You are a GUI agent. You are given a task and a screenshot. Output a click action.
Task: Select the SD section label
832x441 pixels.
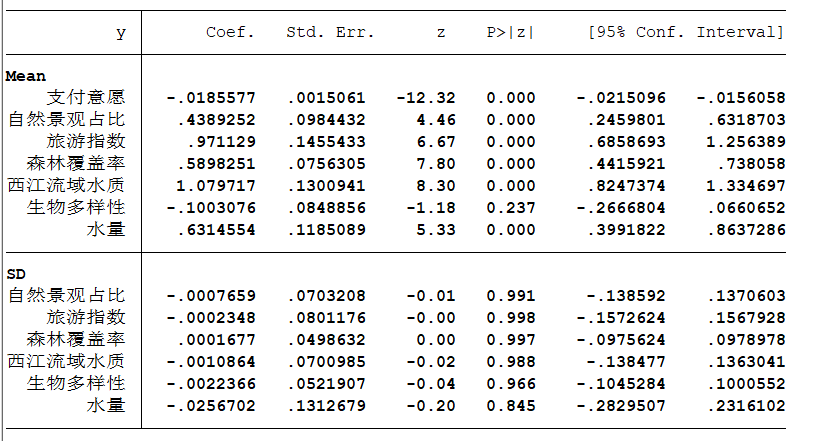click(x=16, y=274)
